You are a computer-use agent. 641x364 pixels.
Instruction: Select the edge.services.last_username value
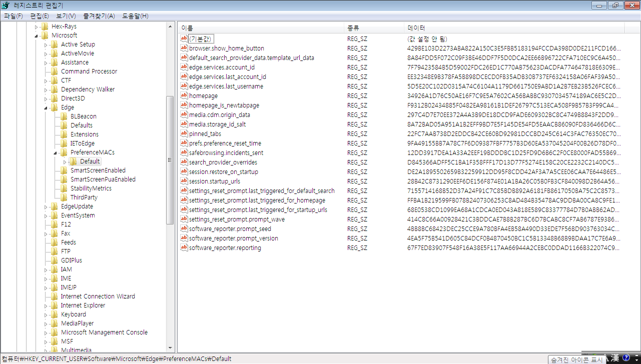[x=226, y=86]
